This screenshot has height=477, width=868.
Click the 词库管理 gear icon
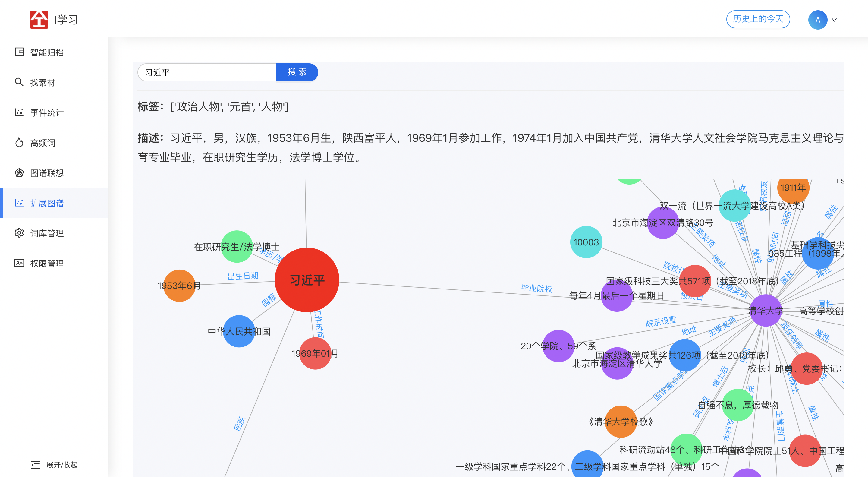pos(19,233)
